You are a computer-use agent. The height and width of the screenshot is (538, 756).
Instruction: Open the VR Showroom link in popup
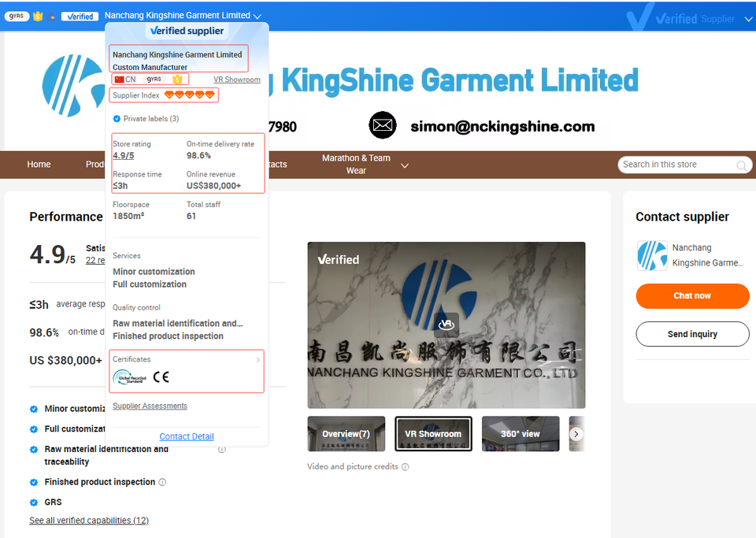[237, 80]
